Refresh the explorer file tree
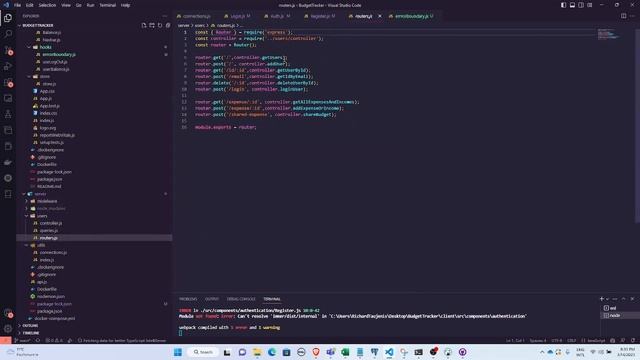Image resolution: width=640 pixels, height=360 pixels. (160, 25)
